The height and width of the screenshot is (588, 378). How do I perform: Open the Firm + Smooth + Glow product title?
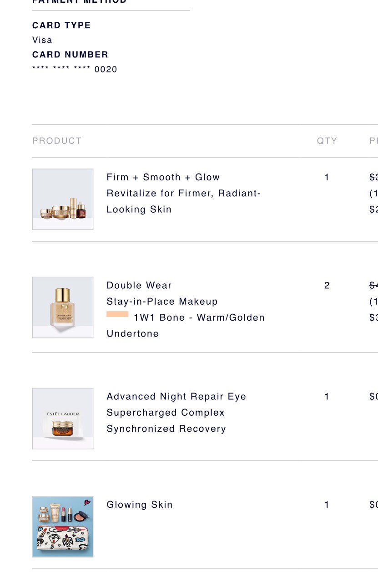coord(163,177)
